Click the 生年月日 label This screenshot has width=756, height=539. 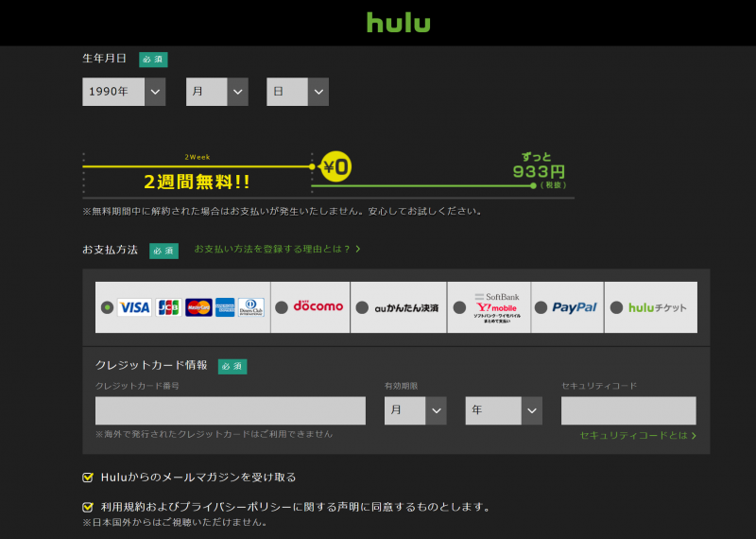(104, 59)
